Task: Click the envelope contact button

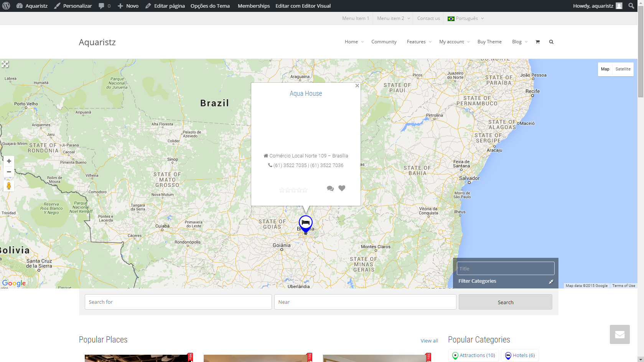Action: (620, 334)
